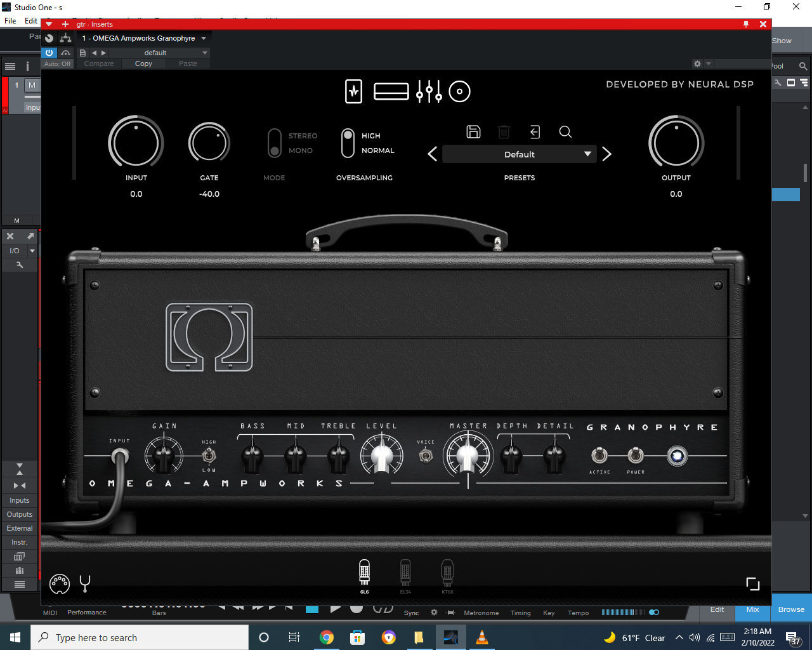The width and height of the screenshot is (812, 650).
Task: Expand the triangle menu on Inserts title bar
Action: (49, 24)
